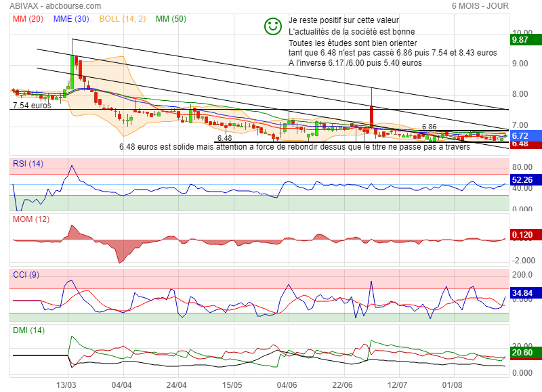Click the CCI (9) indicator label

pos(26,275)
